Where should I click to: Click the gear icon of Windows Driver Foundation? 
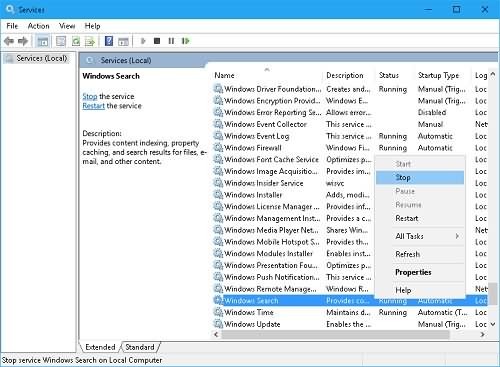tap(218, 89)
